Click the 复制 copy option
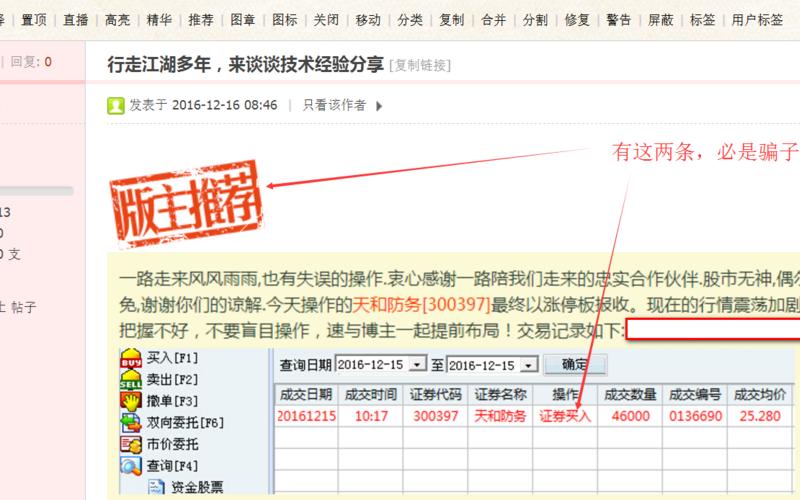 tap(452, 20)
